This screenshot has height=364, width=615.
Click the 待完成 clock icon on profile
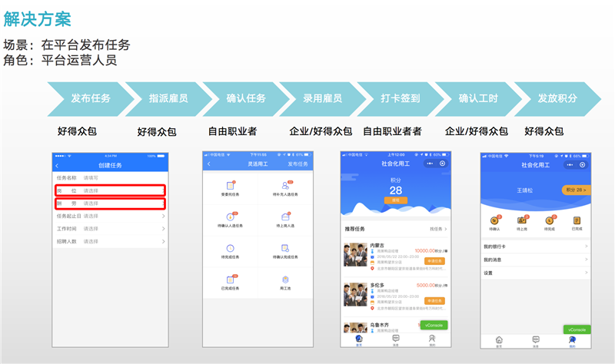coord(549,221)
